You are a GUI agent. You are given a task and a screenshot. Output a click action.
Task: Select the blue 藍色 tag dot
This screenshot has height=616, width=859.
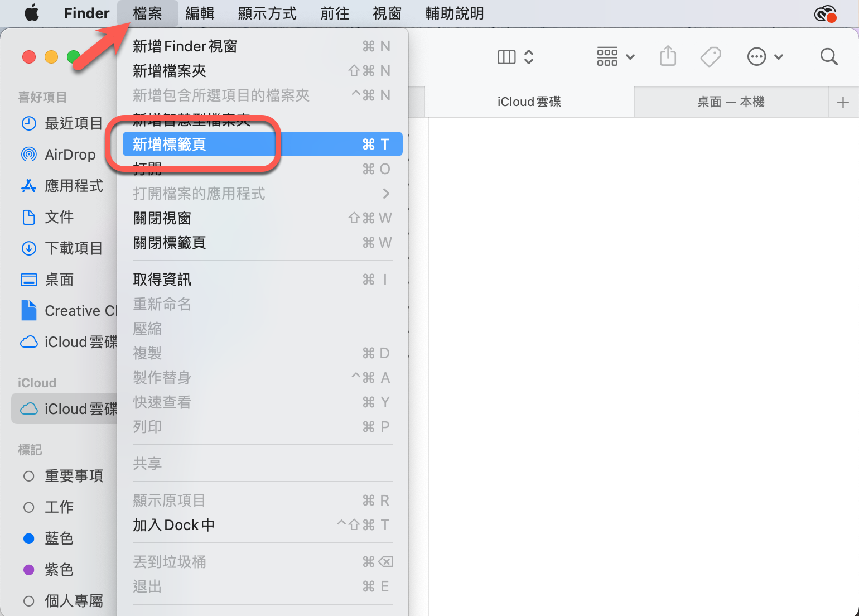pyautogui.click(x=29, y=538)
